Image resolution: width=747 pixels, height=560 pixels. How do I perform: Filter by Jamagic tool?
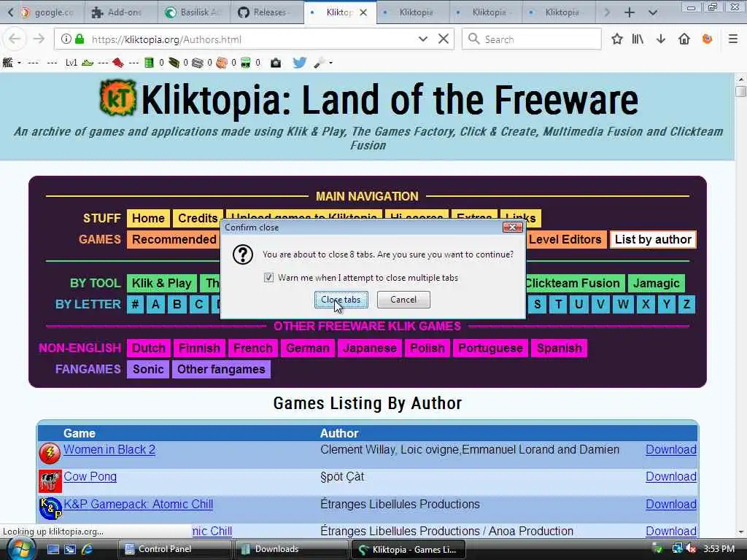(656, 283)
